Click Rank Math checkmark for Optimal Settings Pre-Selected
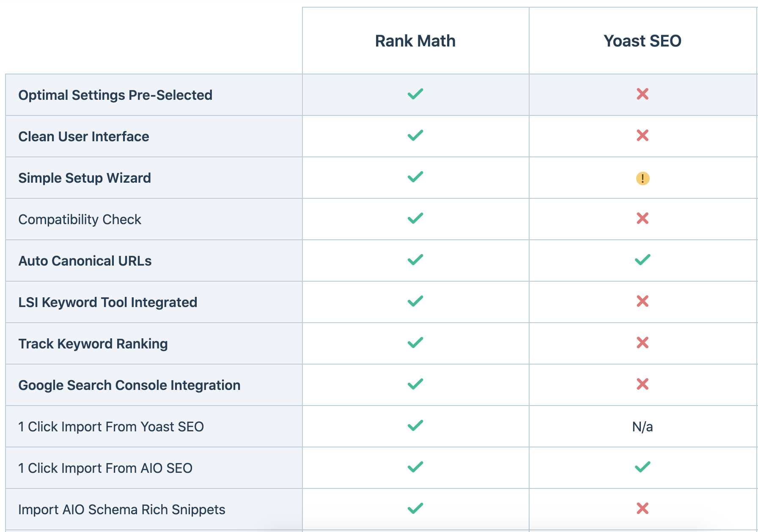This screenshot has height=532, width=758. pos(415,94)
